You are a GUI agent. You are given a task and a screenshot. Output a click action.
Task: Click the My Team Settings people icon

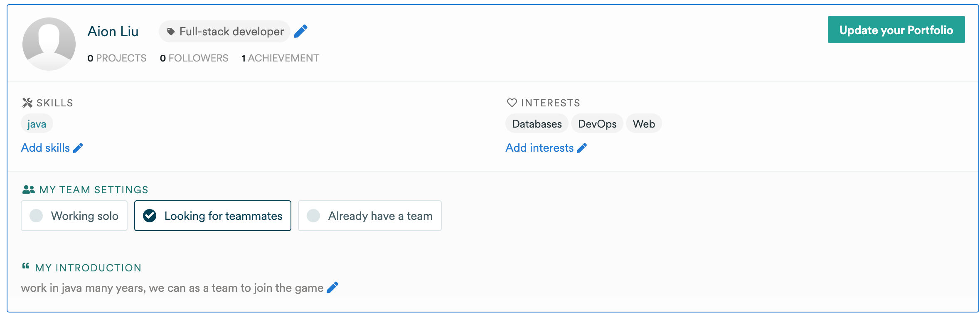point(28,189)
